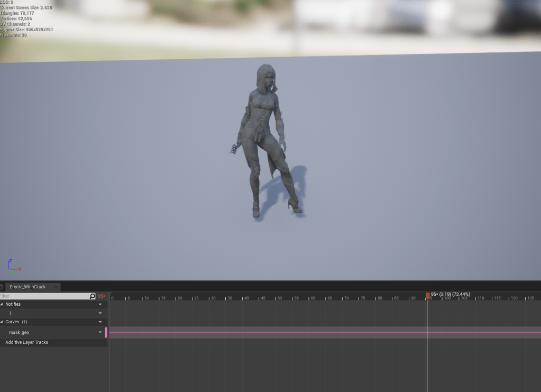Image resolution: width=541 pixels, height=392 pixels.
Task: Collapse the Curves section triangle
Action: click(x=2, y=322)
